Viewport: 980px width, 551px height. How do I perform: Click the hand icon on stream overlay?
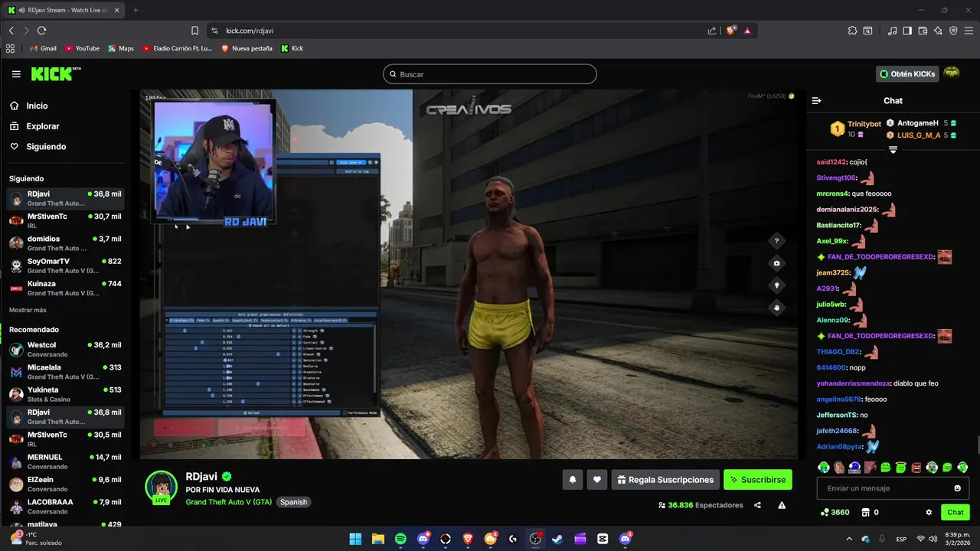[776, 308]
